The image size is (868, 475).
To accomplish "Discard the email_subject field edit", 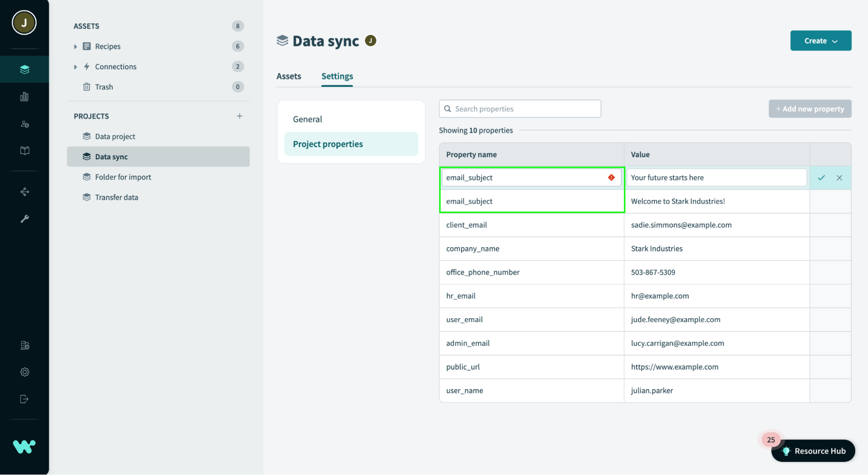I will (x=839, y=178).
